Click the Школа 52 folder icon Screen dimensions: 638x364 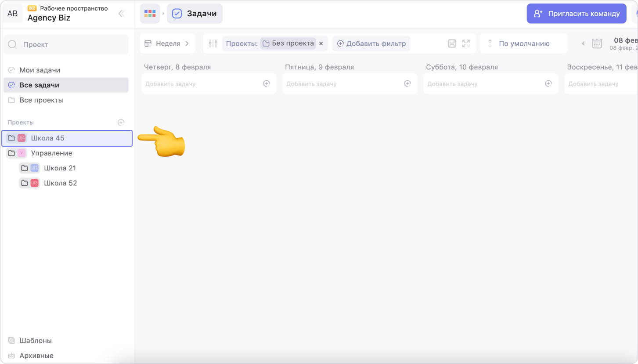(25, 183)
